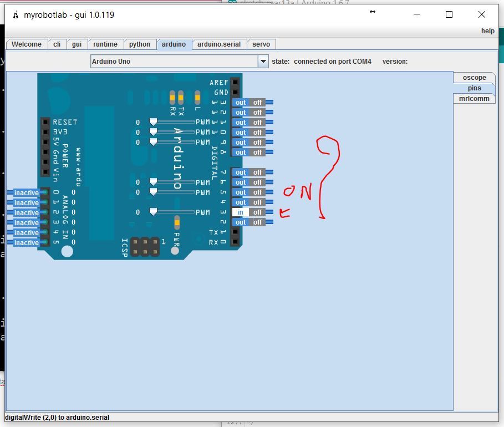
Task: Activate analog pin 0 inactive button
Action: tap(27, 192)
